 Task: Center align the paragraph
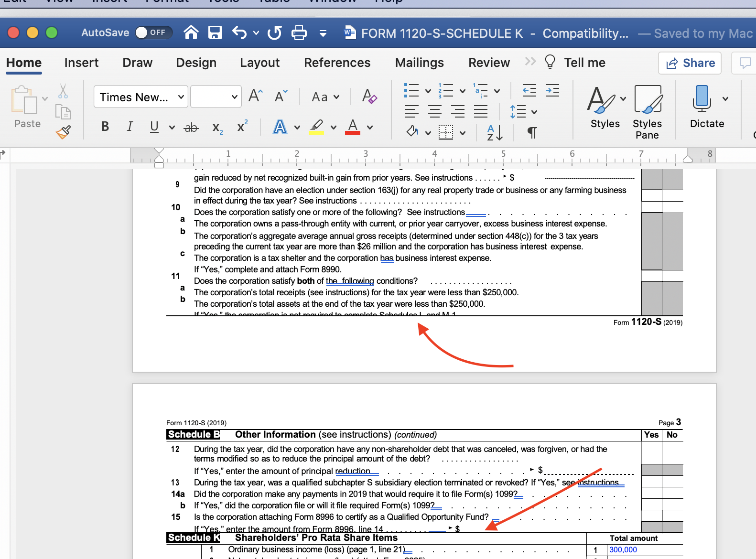coord(435,111)
